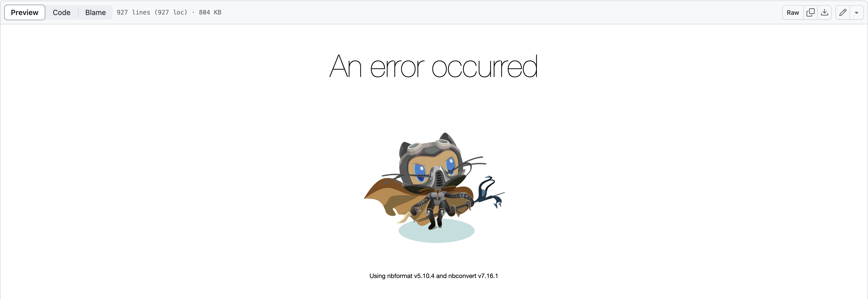Edit this file with pencil icon
The width and height of the screenshot is (868, 299).
coord(843,12)
